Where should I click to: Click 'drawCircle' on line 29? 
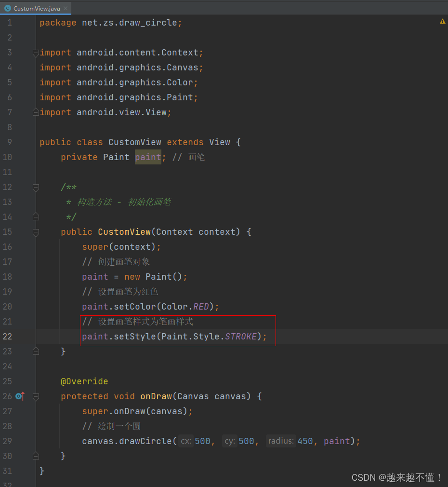pos(145,441)
